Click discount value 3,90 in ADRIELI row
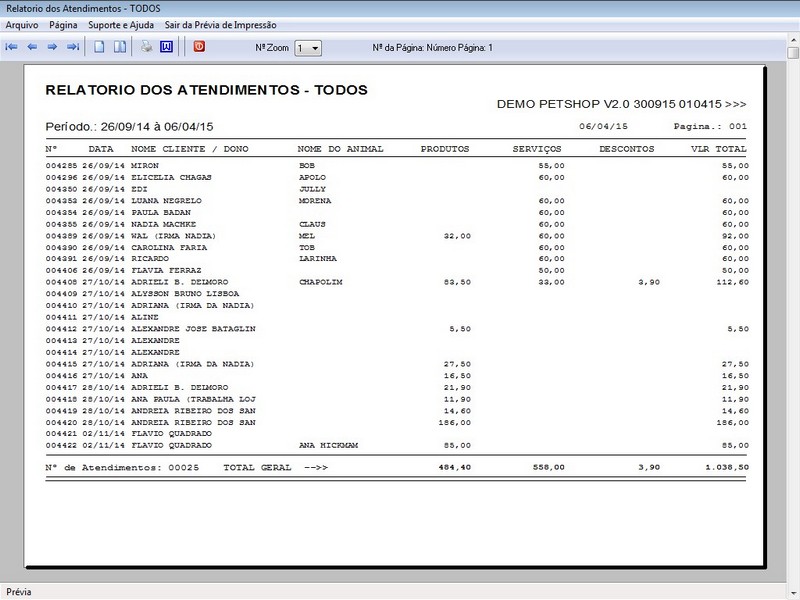800x600 pixels. (649, 282)
